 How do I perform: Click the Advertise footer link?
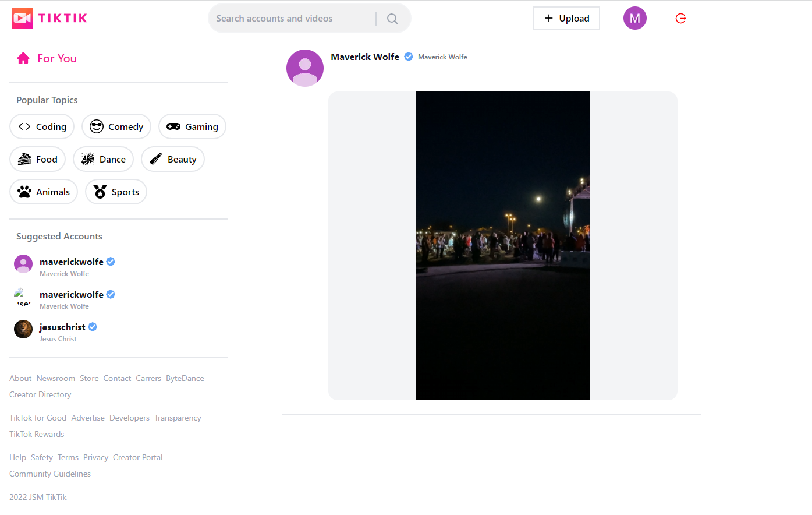(x=88, y=418)
